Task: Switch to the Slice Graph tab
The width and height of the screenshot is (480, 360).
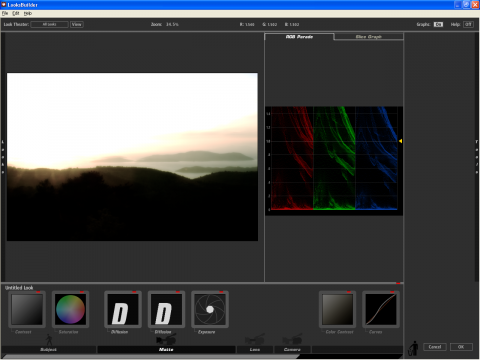Action: pyautogui.click(x=369, y=37)
